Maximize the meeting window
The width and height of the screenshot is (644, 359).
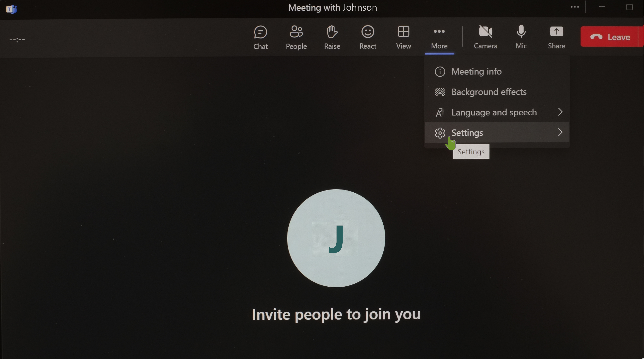coord(629,7)
